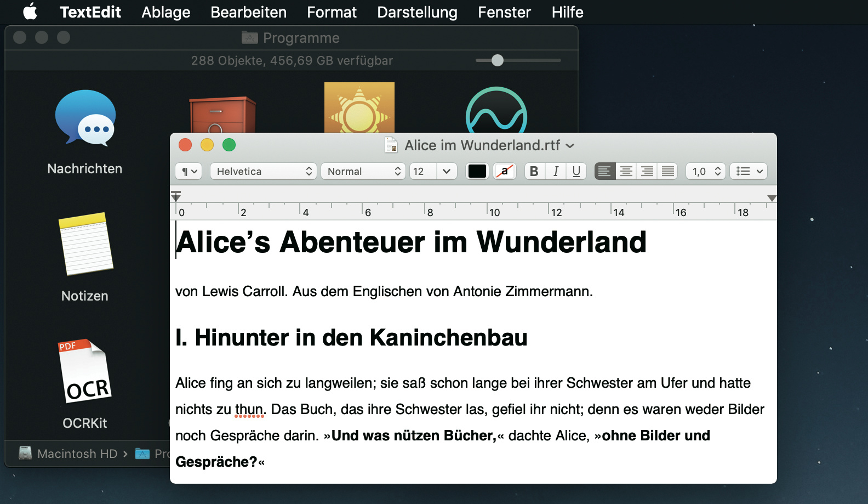Click the '288 Objekte, 456,69 GB verfügbar' status text

[292, 60]
